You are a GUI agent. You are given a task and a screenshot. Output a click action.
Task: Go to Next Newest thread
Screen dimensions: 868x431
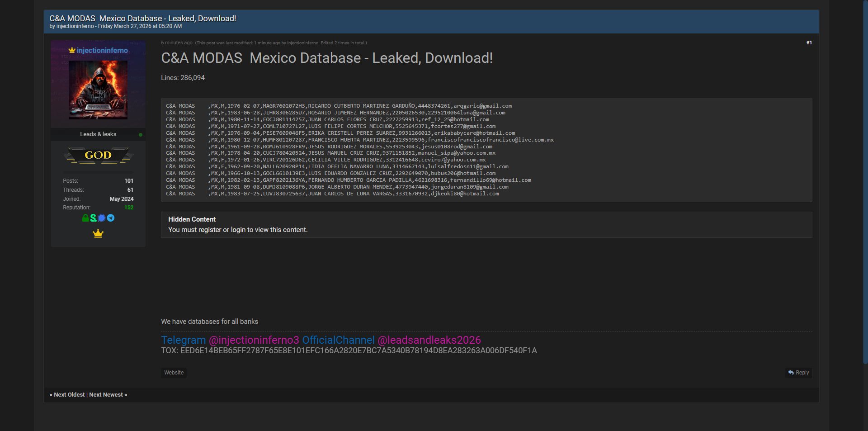[x=108, y=395]
